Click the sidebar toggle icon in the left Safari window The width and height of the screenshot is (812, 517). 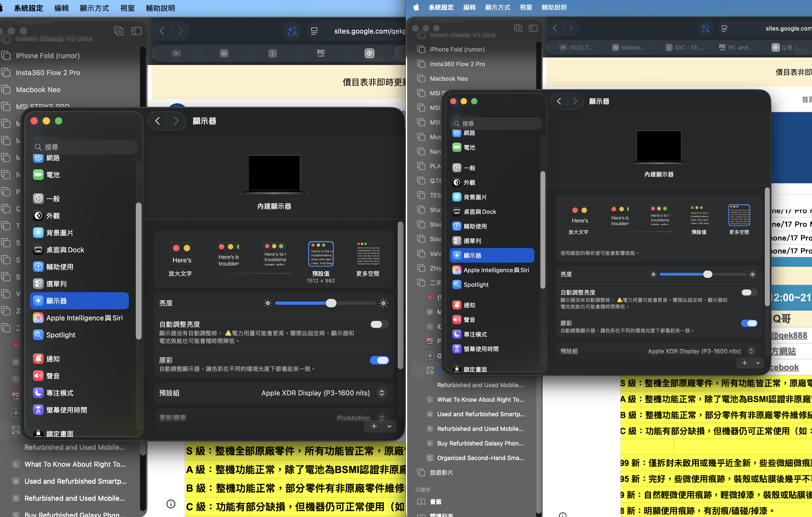point(136,31)
